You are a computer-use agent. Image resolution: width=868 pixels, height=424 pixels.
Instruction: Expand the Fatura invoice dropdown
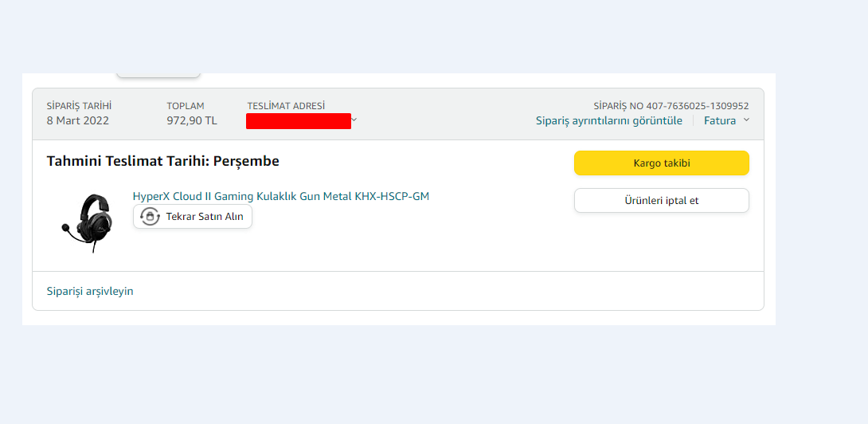point(727,121)
